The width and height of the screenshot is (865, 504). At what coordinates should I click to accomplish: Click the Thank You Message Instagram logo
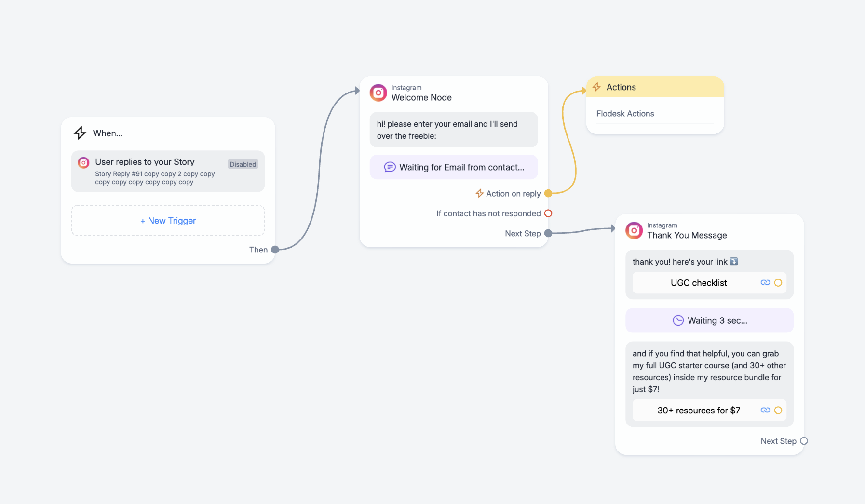tap(634, 230)
